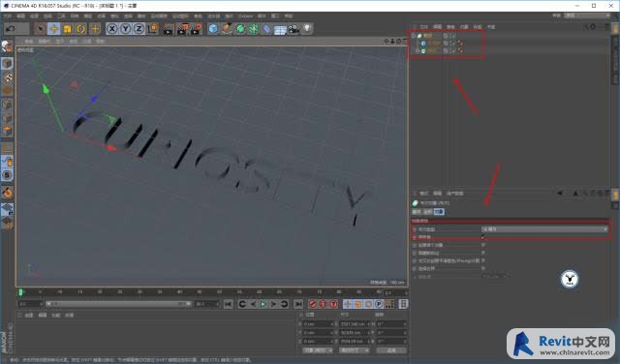The image size is (620, 364).
Task: Expand the green child object in the object manager
Action: tap(418, 50)
